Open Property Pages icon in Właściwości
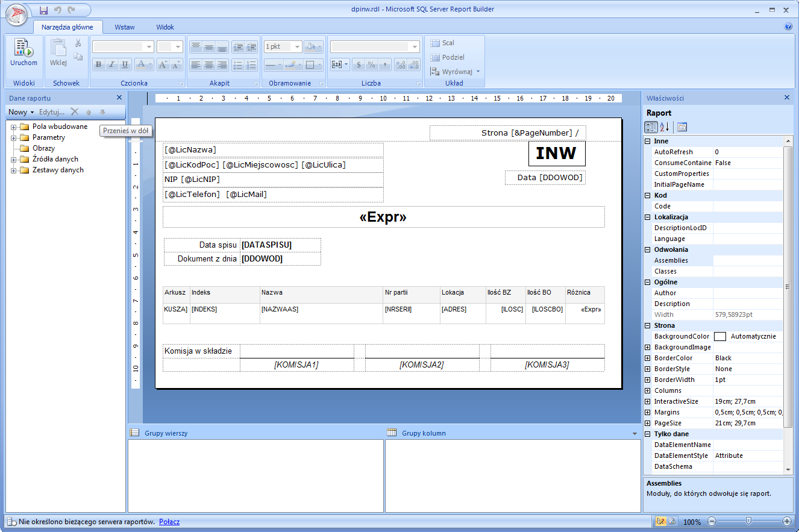The image size is (799, 532). coord(682,127)
